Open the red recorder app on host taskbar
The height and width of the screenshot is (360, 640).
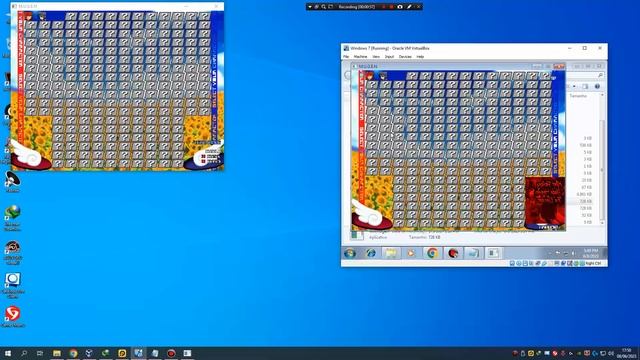171,353
